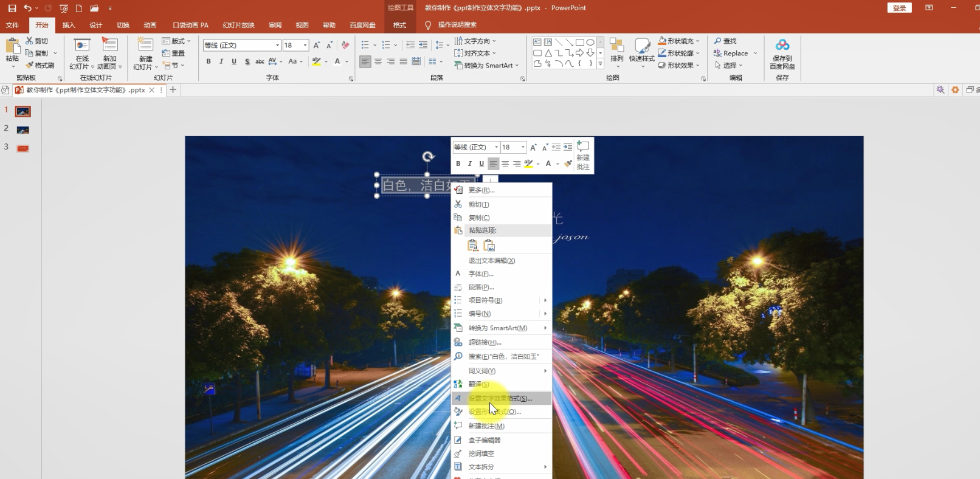The image size is (980, 479).
Task: Click the login (登录) button
Action: click(900, 8)
